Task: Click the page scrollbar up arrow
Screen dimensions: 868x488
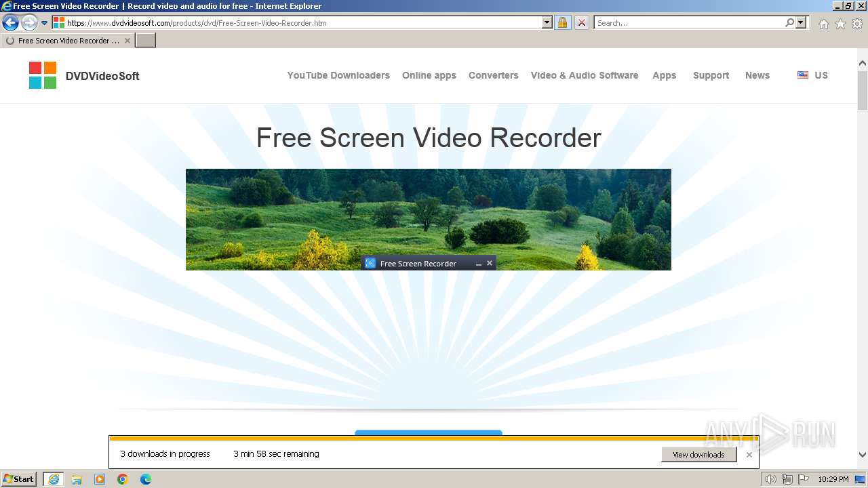Action: pos(863,63)
